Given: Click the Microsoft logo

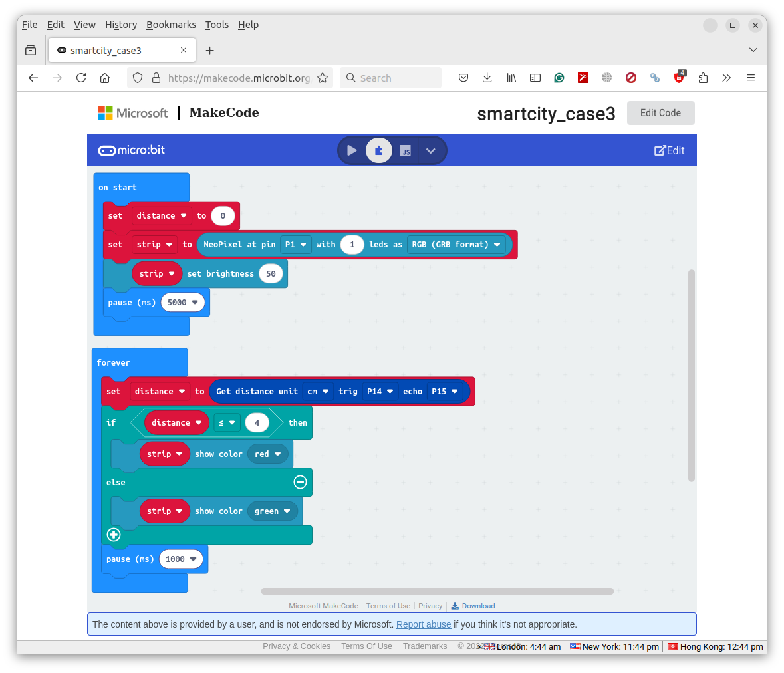Looking at the screenshot, I should (132, 113).
